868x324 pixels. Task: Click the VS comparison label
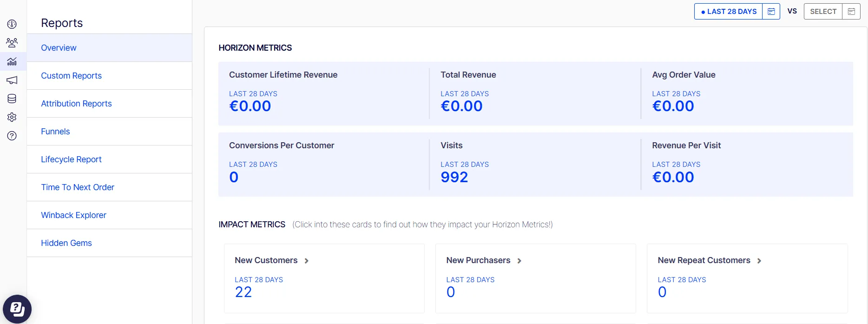[x=792, y=11]
